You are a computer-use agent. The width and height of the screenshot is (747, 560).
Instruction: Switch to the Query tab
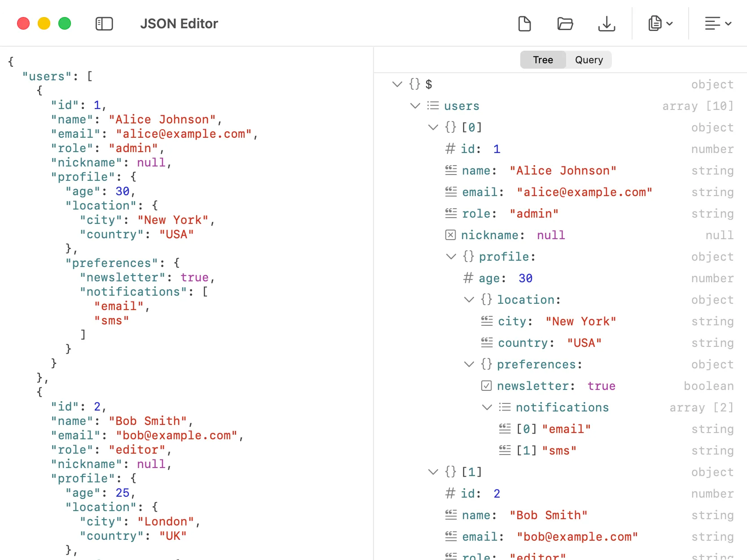pyautogui.click(x=589, y=60)
